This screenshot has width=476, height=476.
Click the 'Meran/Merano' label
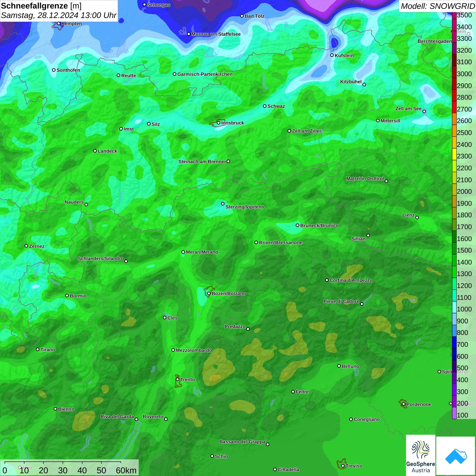[202, 252]
